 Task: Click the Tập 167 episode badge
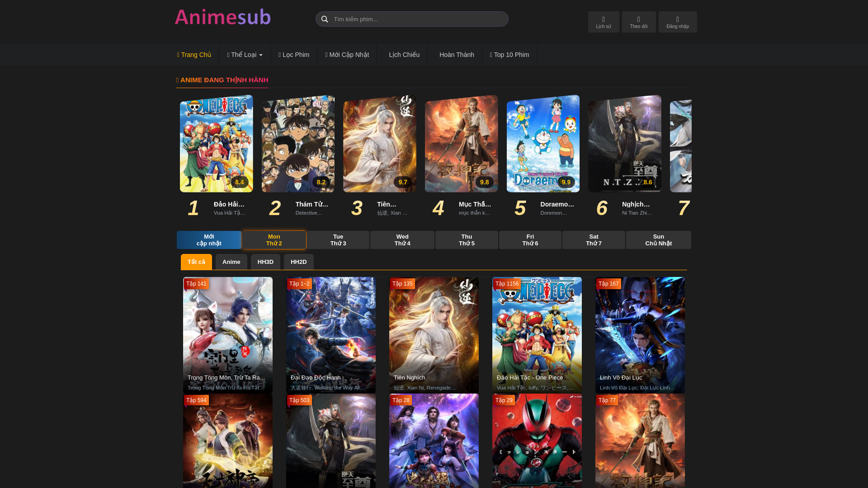(609, 284)
